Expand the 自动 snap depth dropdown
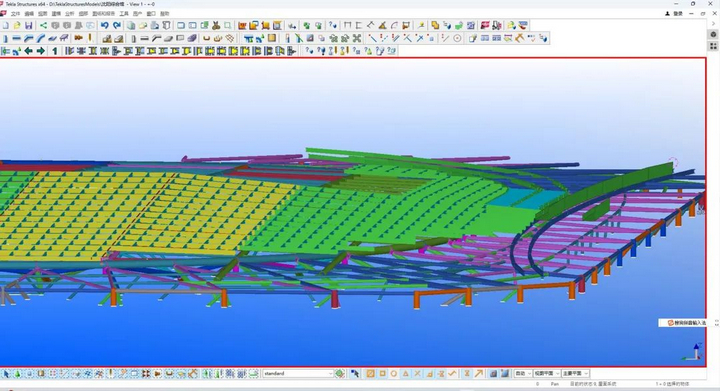This screenshot has height=391, width=720. (x=523, y=374)
